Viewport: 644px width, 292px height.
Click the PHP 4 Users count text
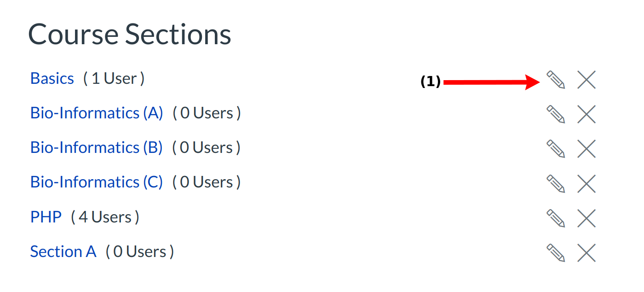click(105, 217)
